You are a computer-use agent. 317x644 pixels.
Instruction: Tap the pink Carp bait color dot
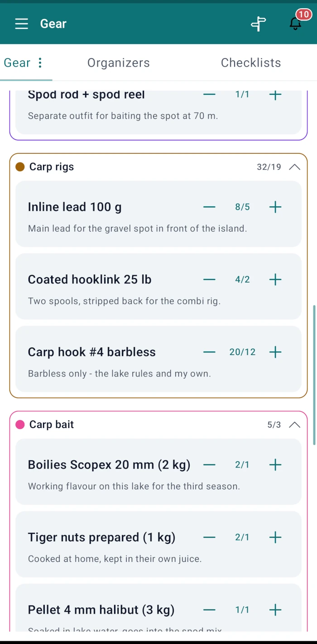[20, 424]
